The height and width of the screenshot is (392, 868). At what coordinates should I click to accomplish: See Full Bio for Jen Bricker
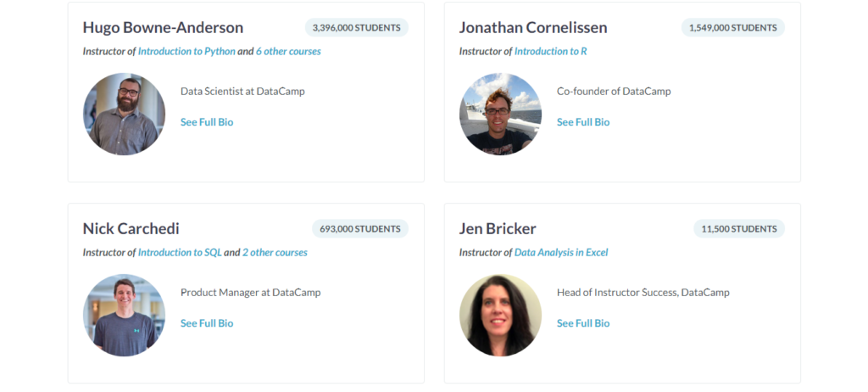coord(583,323)
